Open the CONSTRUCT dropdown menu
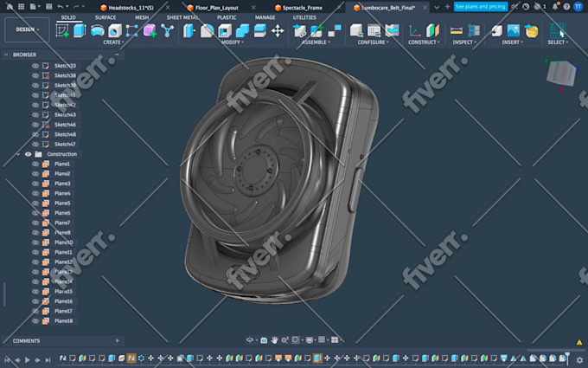 coord(424,42)
